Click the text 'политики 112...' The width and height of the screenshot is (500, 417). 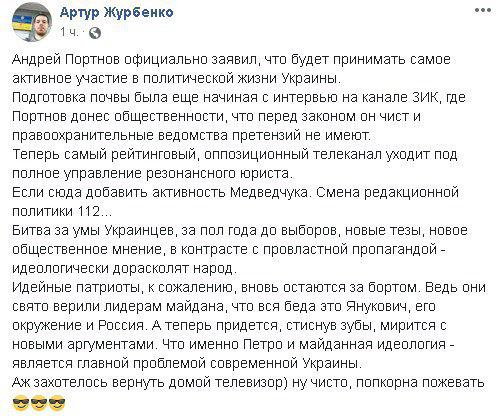point(62,212)
